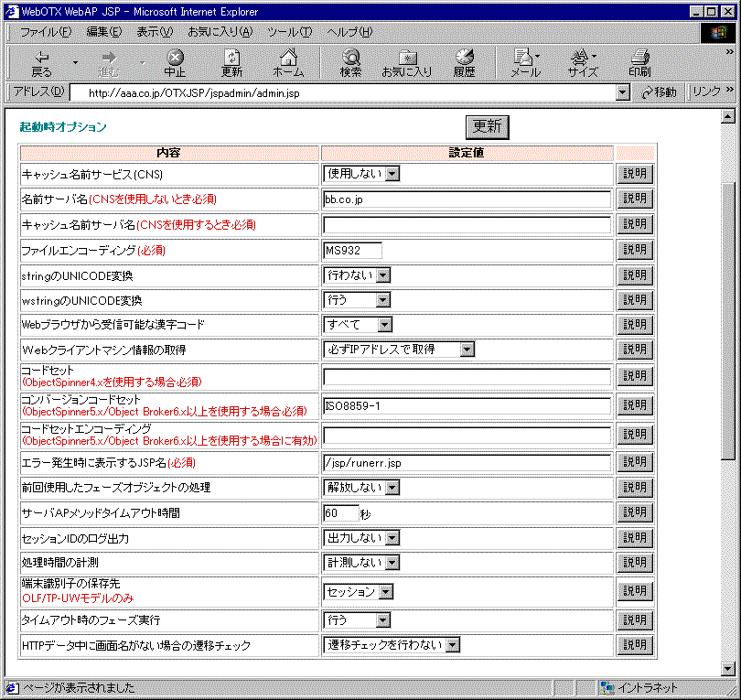Open Mail via the メール toolbar icon
Screen dimensions: 741x700
pos(526,59)
